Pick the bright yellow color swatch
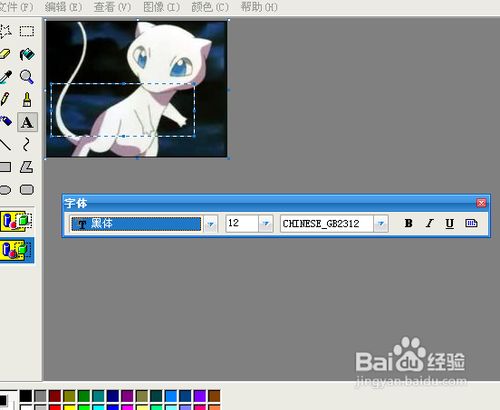 (x=69, y=407)
